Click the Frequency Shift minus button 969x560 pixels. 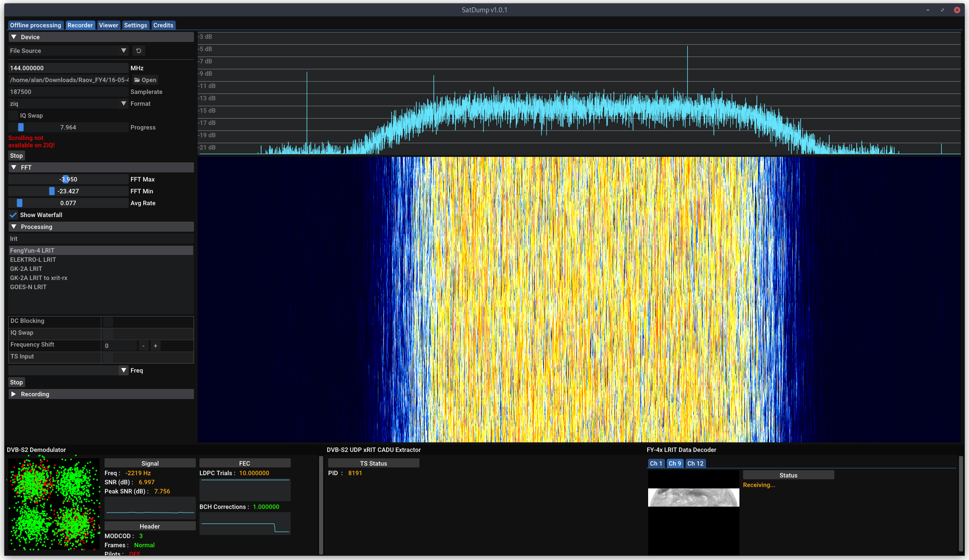click(x=143, y=346)
